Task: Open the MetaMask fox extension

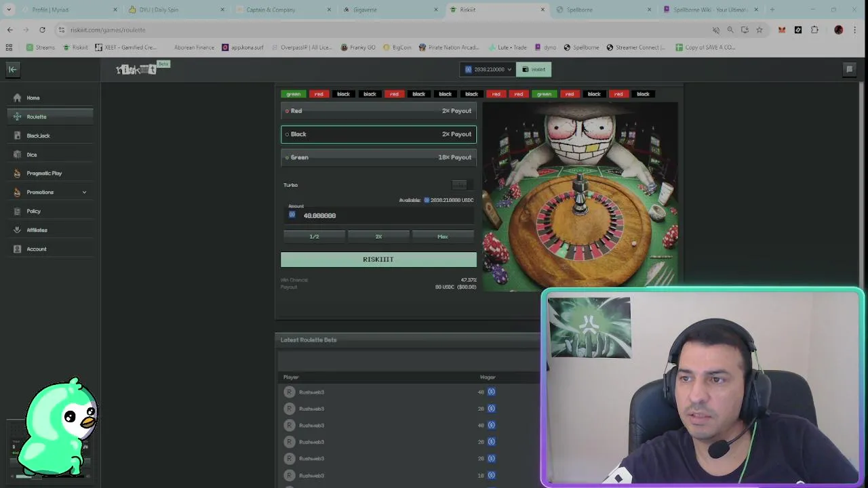Action: [x=782, y=30]
